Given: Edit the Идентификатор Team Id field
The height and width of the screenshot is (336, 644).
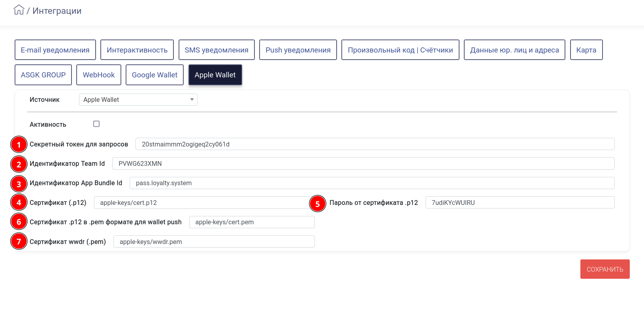Looking at the screenshot, I should coord(363,163).
